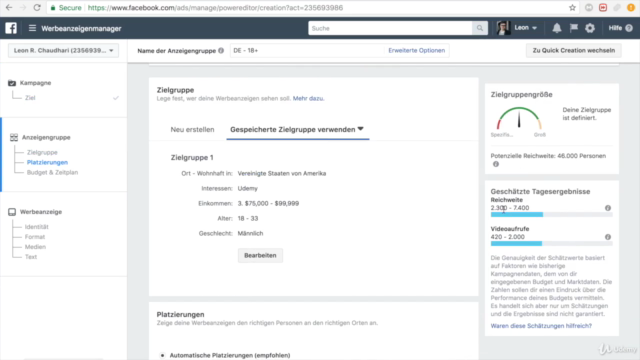Reload the page with the refresh icon
The width and height of the screenshot is (640, 360).
tap(37, 7)
